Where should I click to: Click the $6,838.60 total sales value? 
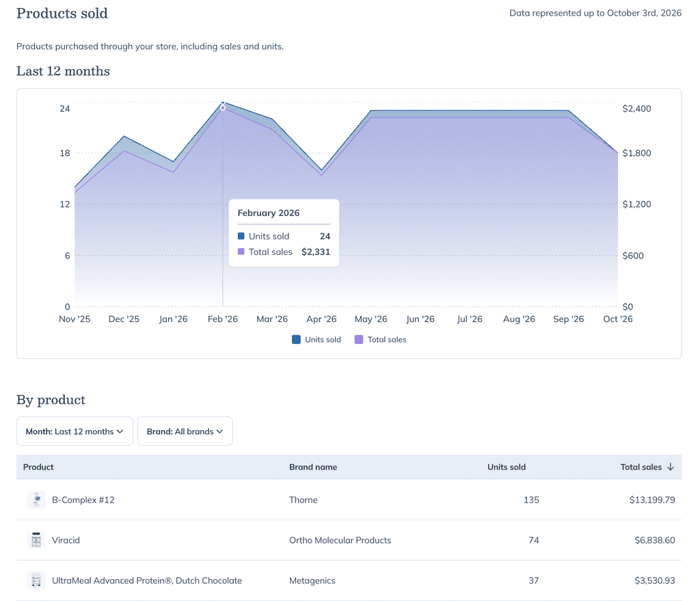pos(655,540)
